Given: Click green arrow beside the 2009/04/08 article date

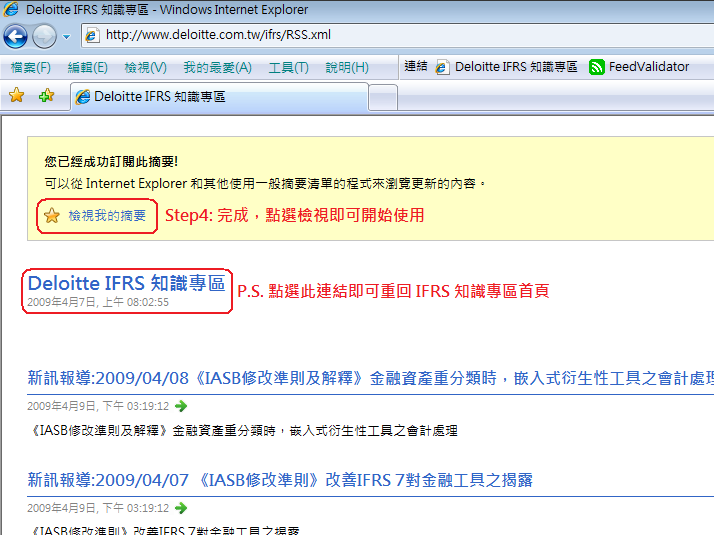Looking at the screenshot, I should pyautogui.click(x=181, y=406).
